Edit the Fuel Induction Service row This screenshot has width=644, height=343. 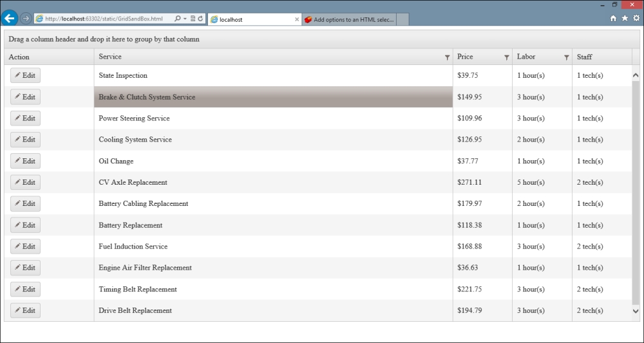[x=26, y=246]
